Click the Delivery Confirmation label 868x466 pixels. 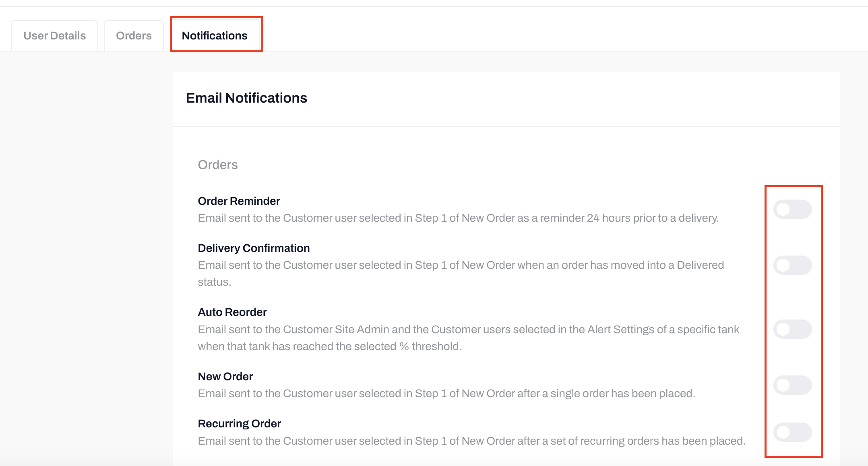pyautogui.click(x=254, y=248)
